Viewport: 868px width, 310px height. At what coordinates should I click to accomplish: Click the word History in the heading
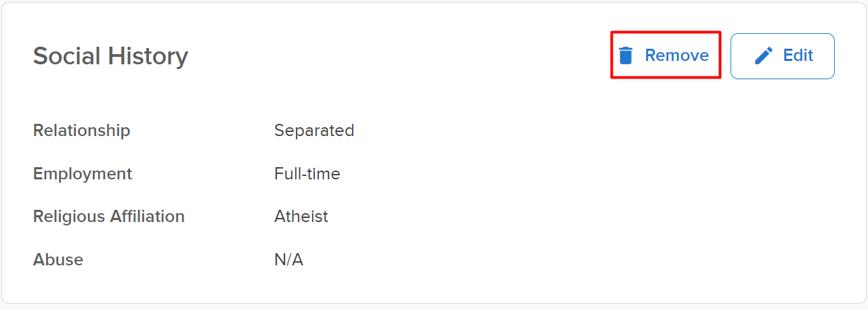tap(148, 56)
